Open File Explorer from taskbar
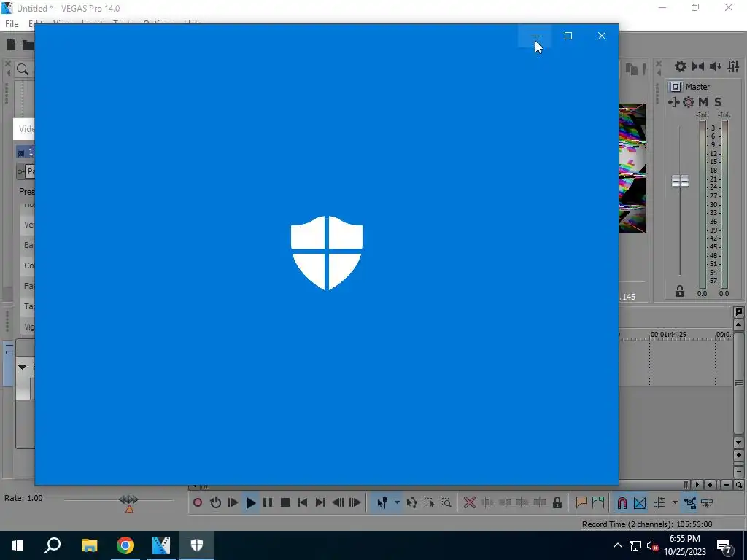 [x=89, y=545]
